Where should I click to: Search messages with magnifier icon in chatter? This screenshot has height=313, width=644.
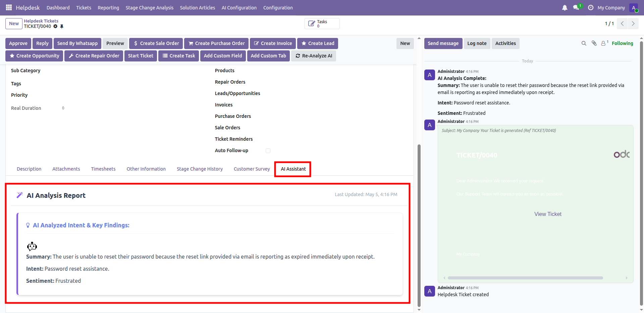click(584, 43)
